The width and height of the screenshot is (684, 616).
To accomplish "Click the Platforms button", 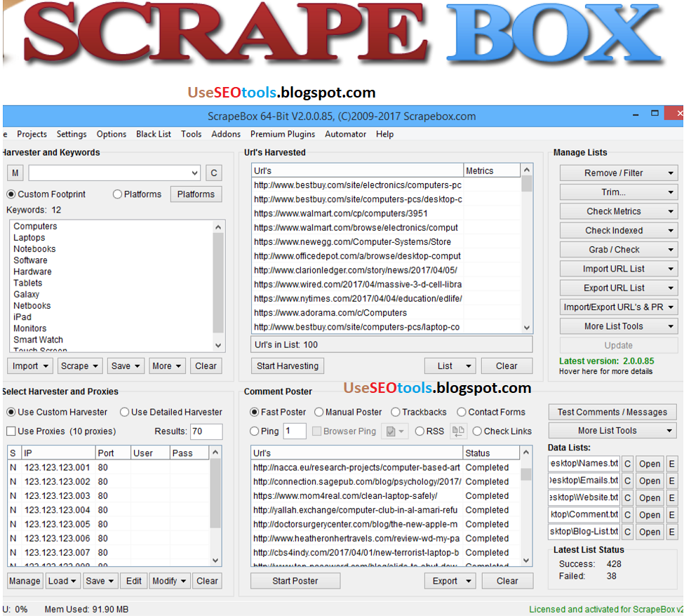I will pyautogui.click(x=196, y=194).
